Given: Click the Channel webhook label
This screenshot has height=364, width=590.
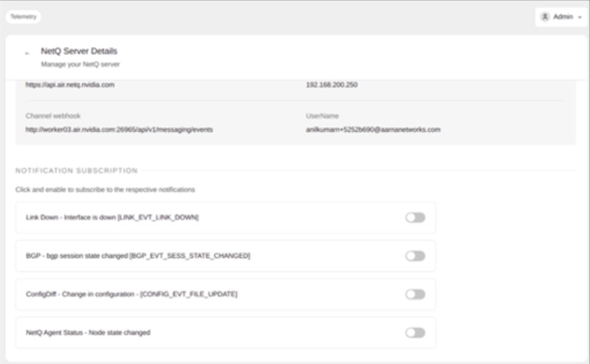Looking at the screenshot, I should pyautogui.click(x=53, y=116).
